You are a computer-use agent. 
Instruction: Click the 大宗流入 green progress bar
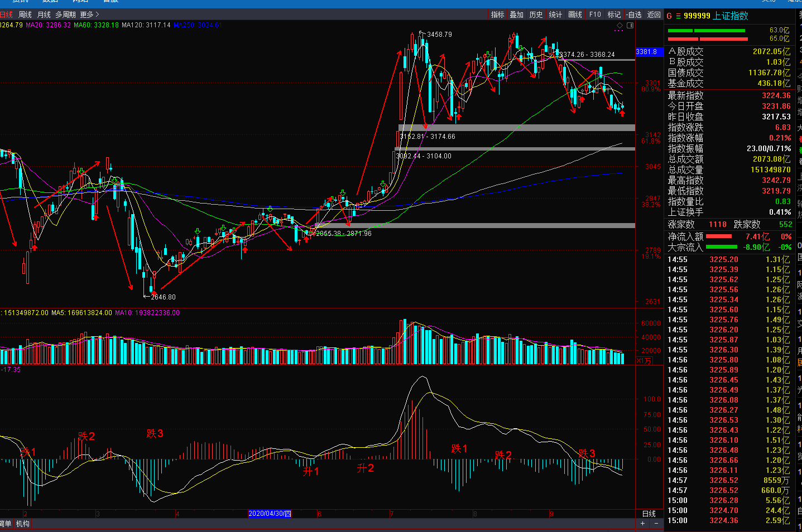pos(722,246)
